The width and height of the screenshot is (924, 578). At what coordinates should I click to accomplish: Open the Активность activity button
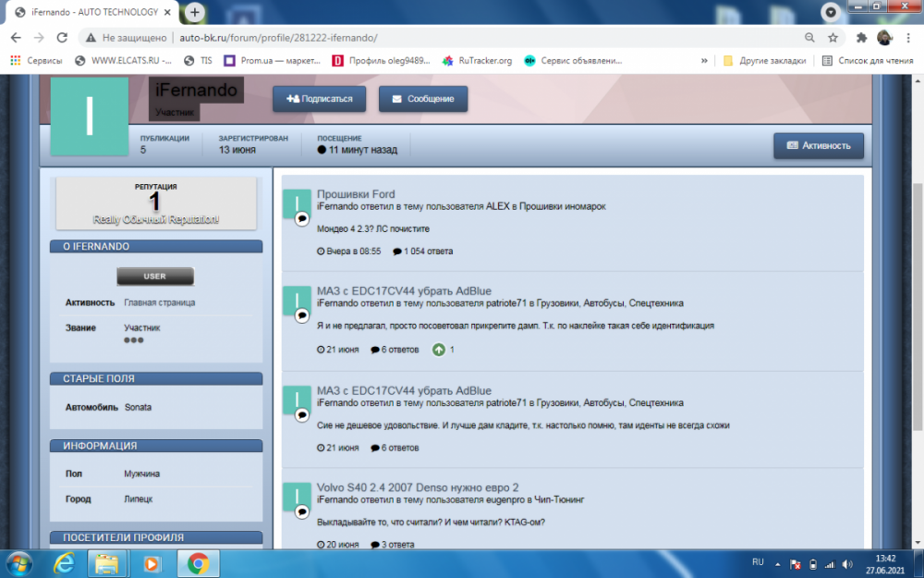point(819,146)
